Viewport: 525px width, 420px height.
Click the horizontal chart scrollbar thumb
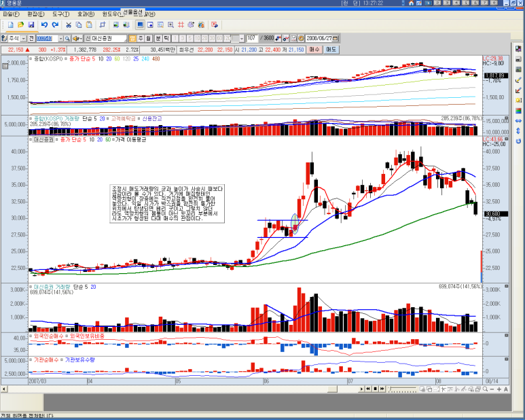(x=332, y=389)
